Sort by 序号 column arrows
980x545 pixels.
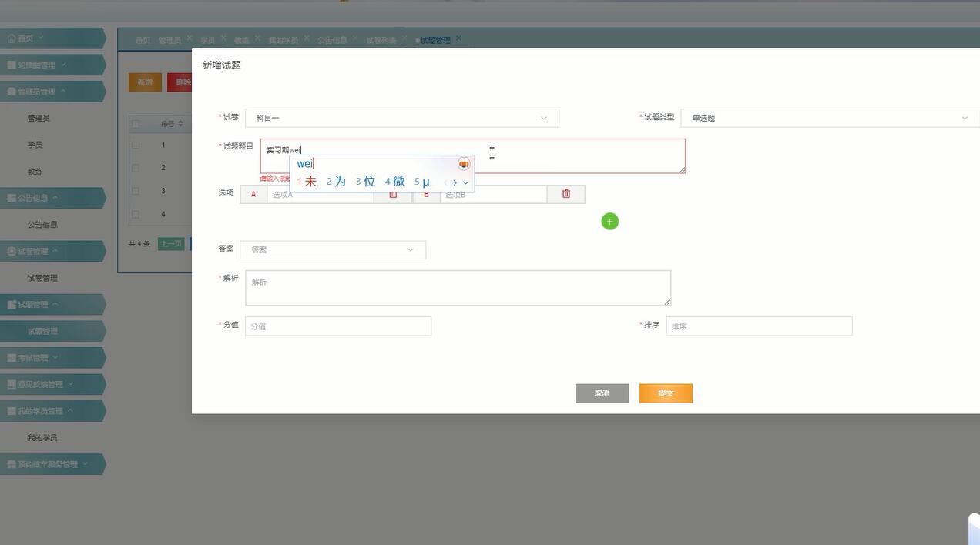click(x=180, y=124)
